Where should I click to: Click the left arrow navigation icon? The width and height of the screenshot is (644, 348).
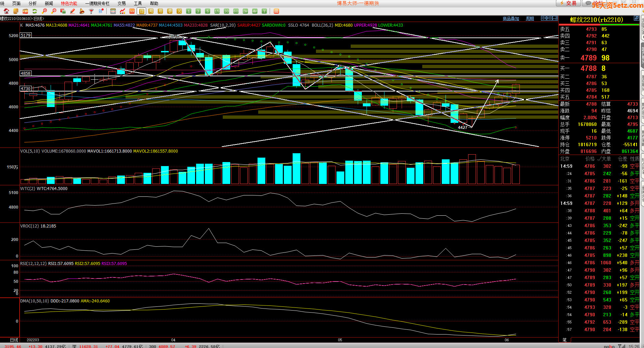tap(544, 18)
